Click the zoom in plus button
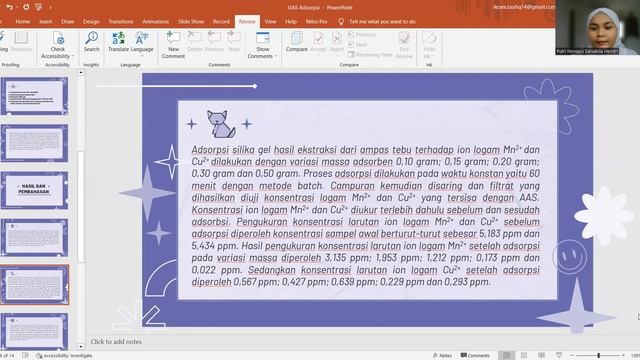The height and width of the screenshot is (360, 640). [x=623, y=356]
